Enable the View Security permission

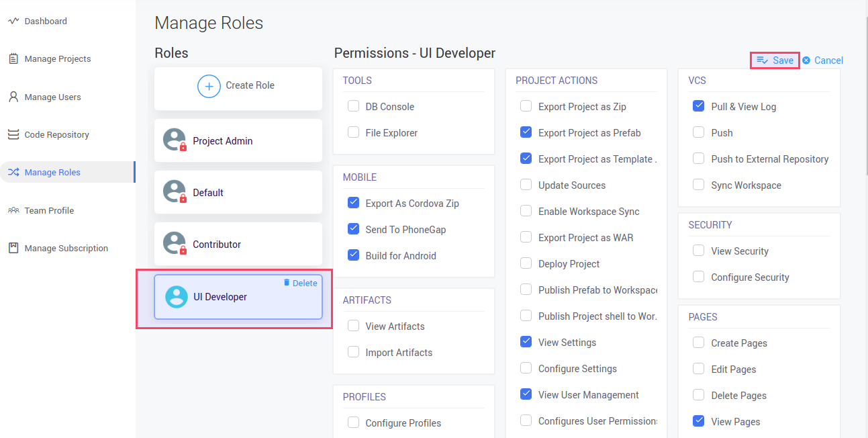click(x=698, y=251)
